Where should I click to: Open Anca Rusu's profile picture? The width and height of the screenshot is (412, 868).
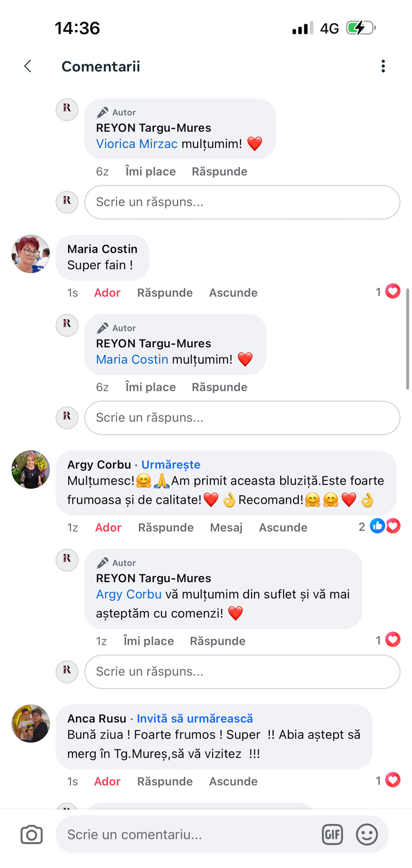pyautogui.click(x=31, y=723)
